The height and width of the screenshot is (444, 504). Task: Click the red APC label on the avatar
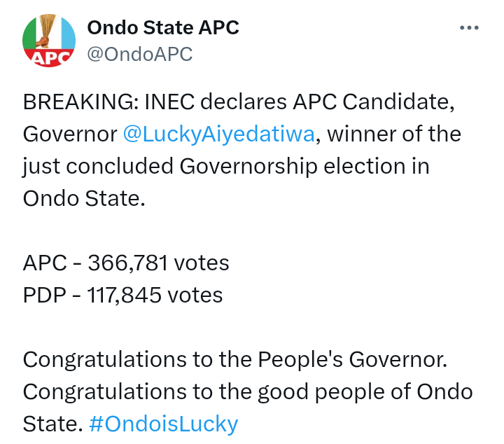(49, 57)
